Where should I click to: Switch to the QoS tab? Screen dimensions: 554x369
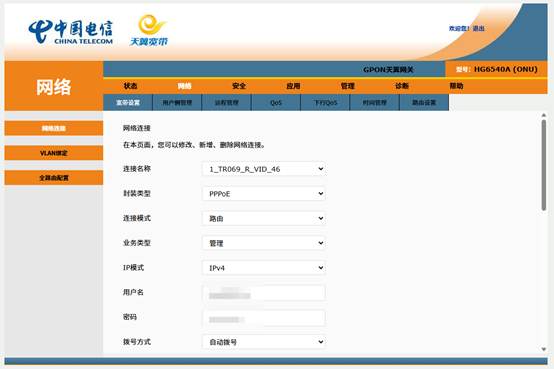click(x=276, y=102)
